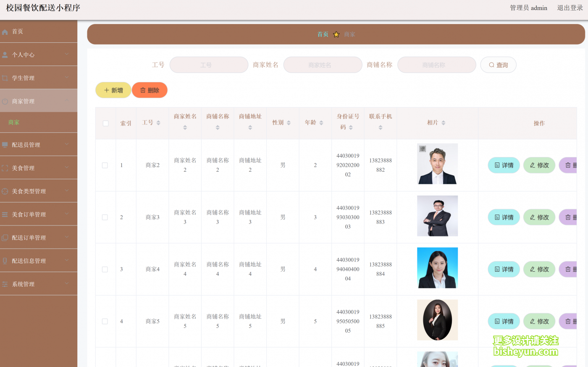588x367 pixels.
Task: Click the list icon beside 美食订单管理
Action: [x=5, y=215]
